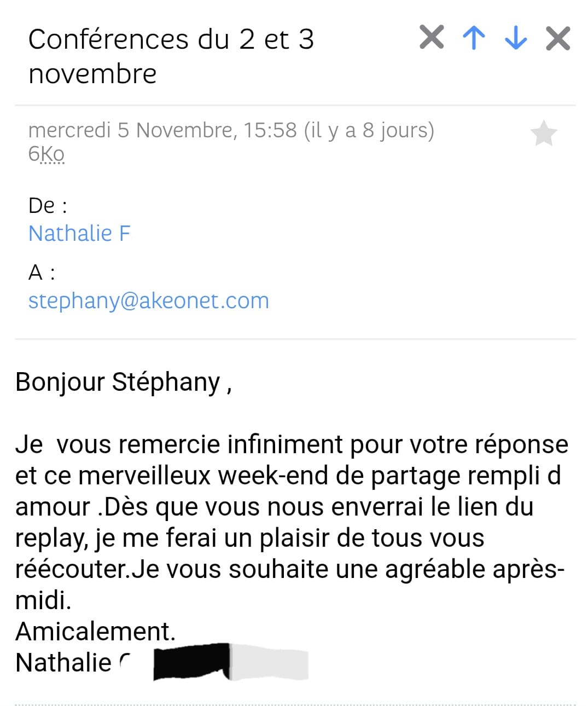The height and width of the screenshot is (706, 588).
Task: Select the subject title Conférences du 2 et 3 novembre
Action: tap(171, 56)
